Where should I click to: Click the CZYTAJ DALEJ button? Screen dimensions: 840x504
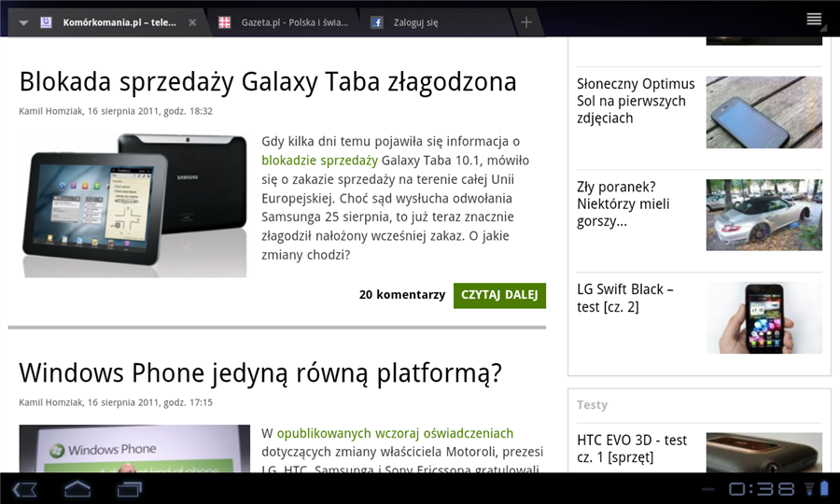pyautogui.click(x=499, y=295)
